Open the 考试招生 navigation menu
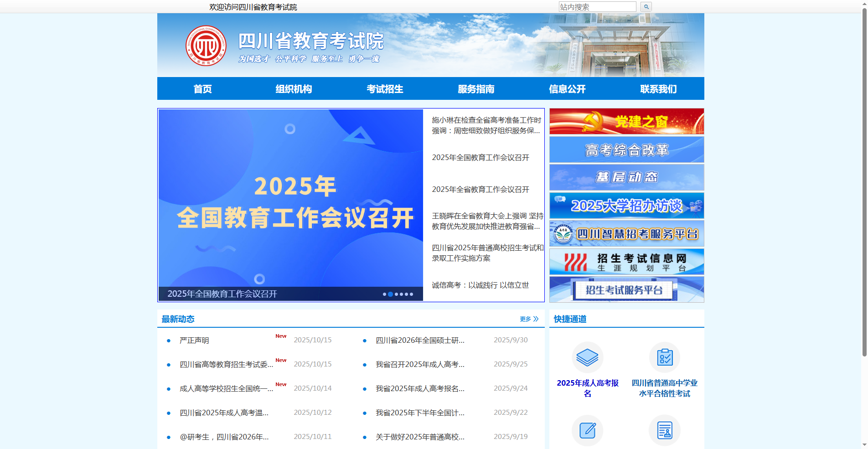Image resolution: width=868 pixels, height=449 pixels. pyautogui.click(x=385, y=89)
